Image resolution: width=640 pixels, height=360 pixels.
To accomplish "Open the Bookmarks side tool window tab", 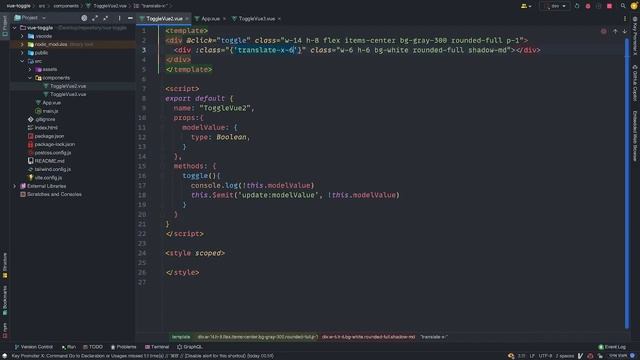I will (x=5, y=300).
